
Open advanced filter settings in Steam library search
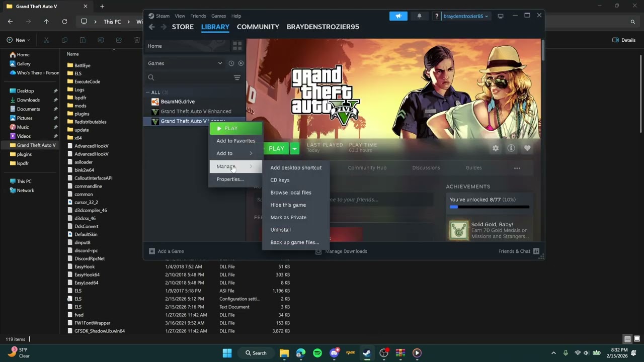click(237, 77)
